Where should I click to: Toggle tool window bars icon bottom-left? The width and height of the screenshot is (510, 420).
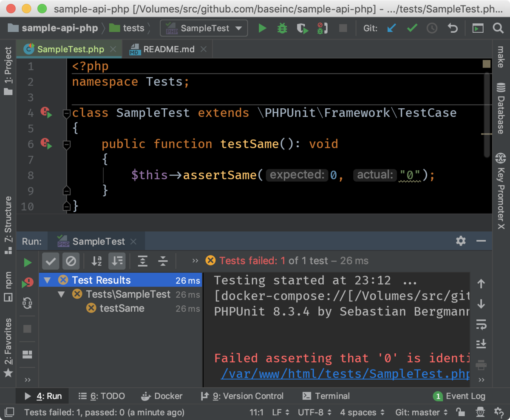9,412
